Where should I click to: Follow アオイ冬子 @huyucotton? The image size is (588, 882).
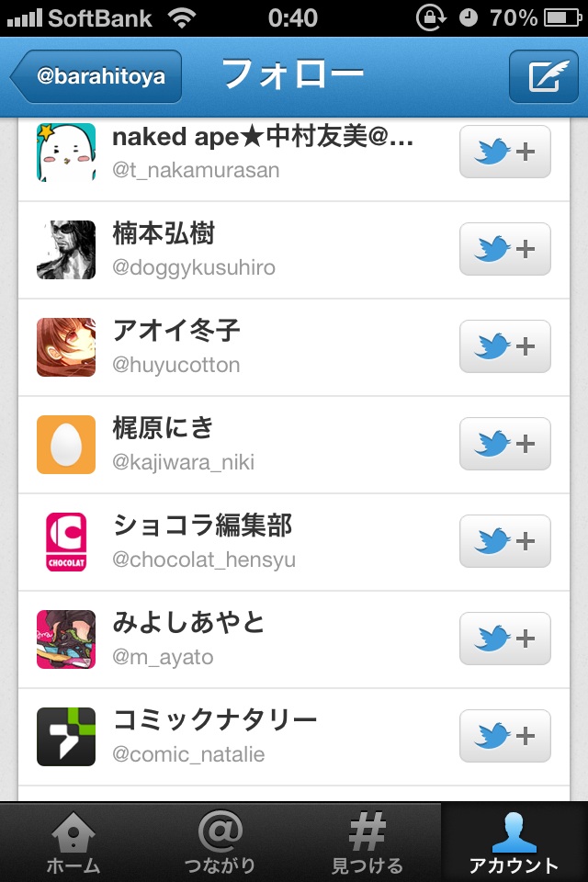(504, 346)
